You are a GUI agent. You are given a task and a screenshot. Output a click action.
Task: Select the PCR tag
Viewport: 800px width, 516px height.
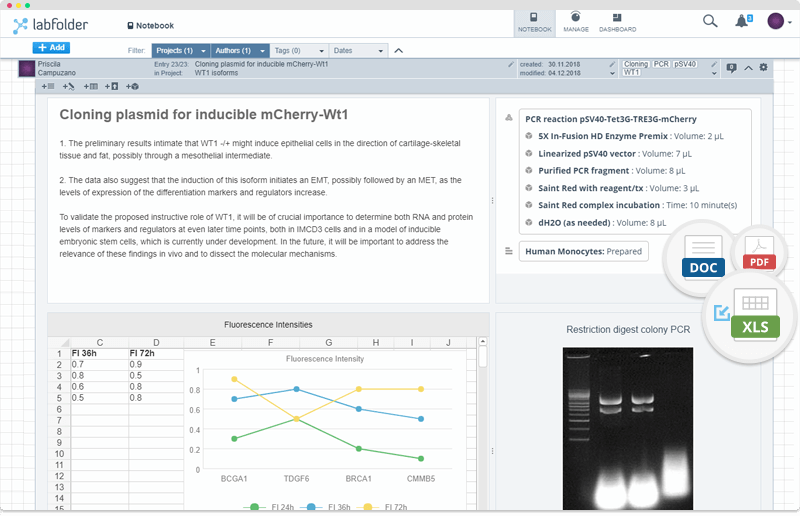coord(661,64)
